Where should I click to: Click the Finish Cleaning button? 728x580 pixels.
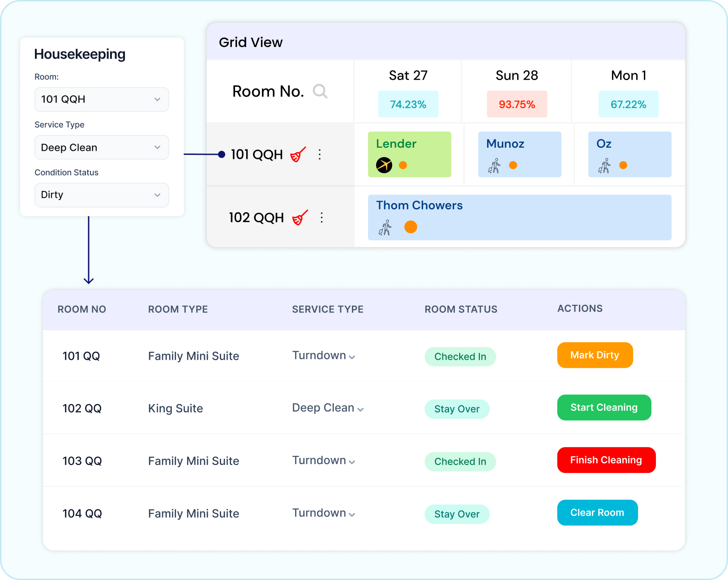[606, 460]
